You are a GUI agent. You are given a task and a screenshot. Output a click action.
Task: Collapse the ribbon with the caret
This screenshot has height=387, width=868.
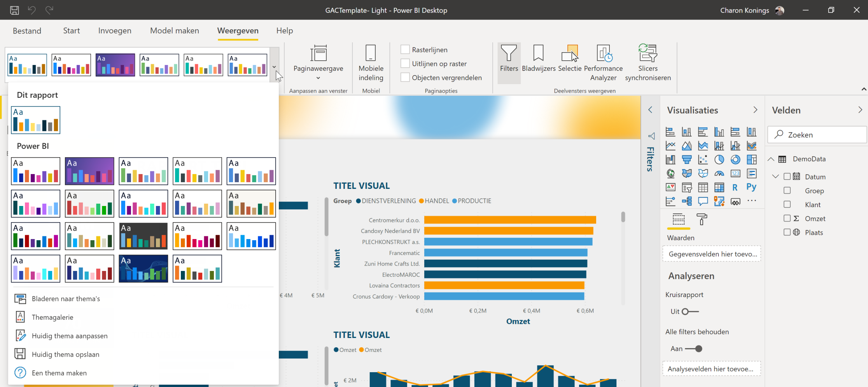[864, 89]
